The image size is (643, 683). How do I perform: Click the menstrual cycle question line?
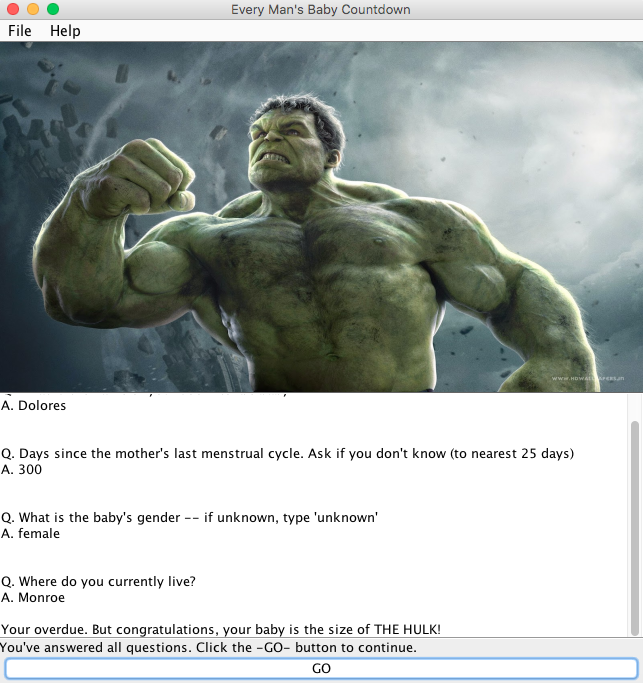[x=288, y=453]
